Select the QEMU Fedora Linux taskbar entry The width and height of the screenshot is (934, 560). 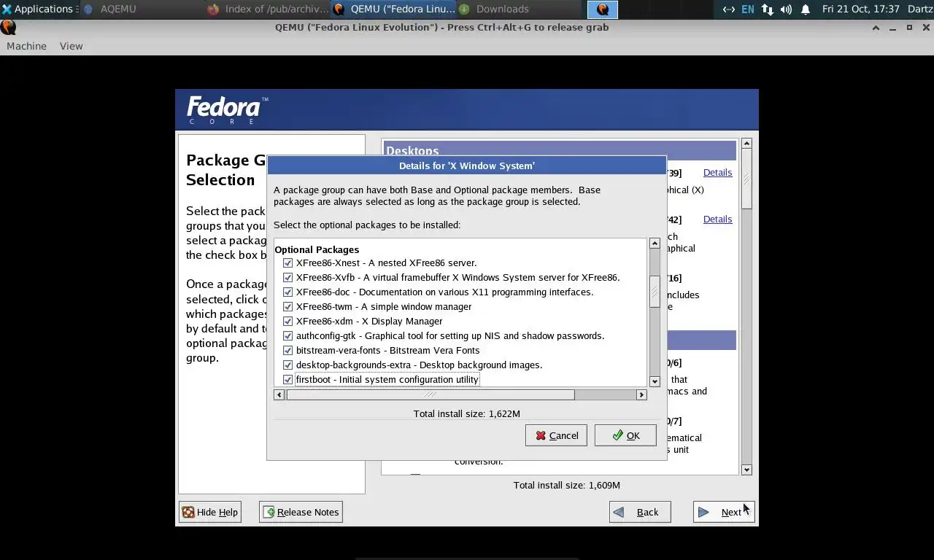(x=394, y=9)
